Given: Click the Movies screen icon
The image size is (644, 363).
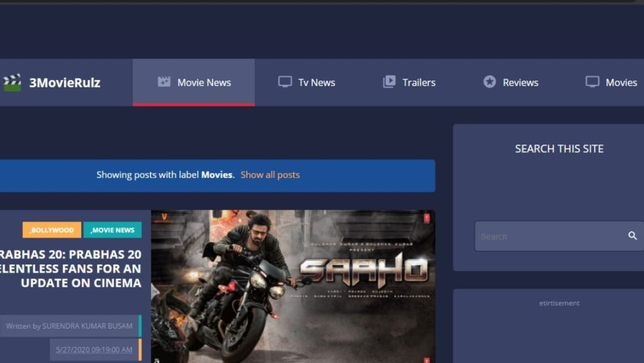Looking at the screenshot, I should [x=593, y=82].
